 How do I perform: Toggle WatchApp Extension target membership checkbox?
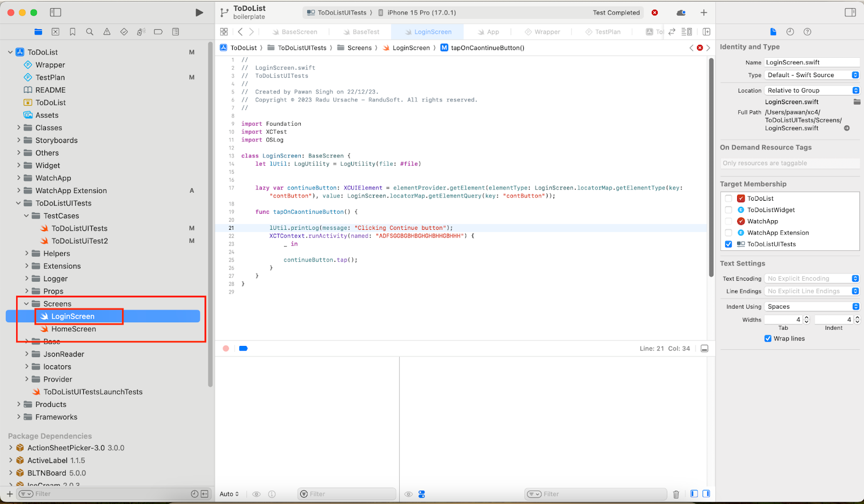[x=728, y=233]
